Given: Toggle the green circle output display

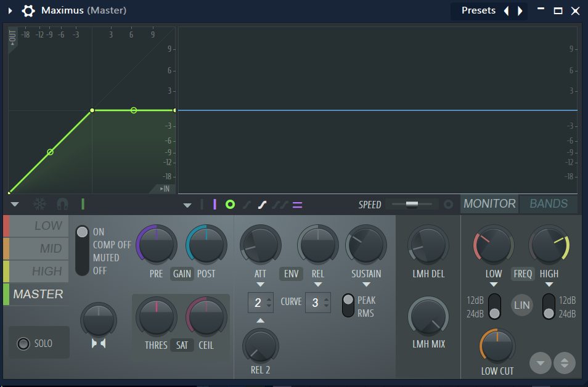Looking at the screenshot, I should 231,205.
